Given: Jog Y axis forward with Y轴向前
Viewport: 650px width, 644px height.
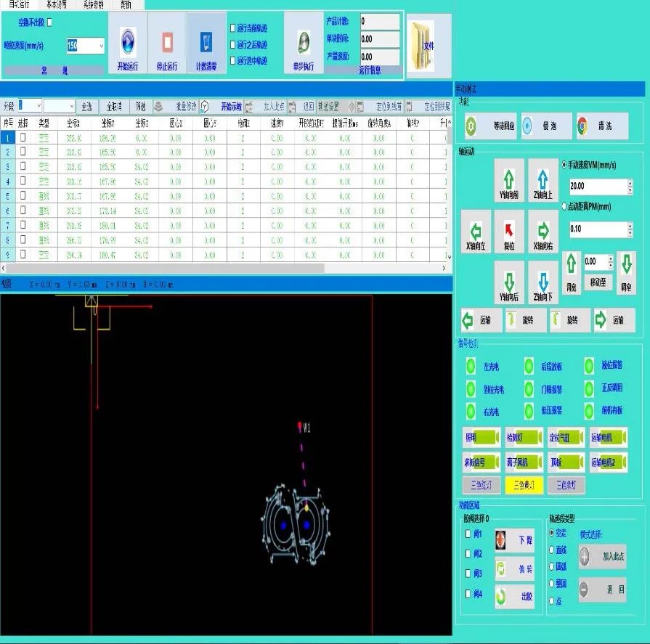Looking at the screenshot, I should [x=509, y=179].
